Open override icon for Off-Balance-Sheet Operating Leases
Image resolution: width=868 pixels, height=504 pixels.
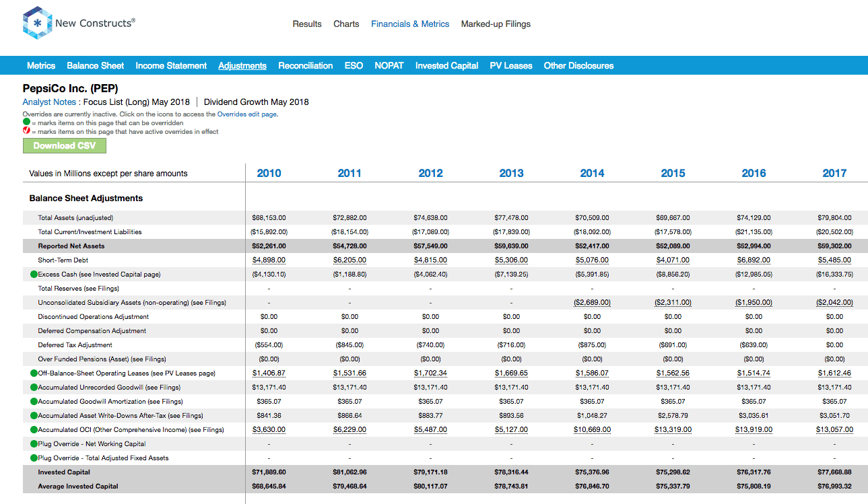(x=34, y=373)
